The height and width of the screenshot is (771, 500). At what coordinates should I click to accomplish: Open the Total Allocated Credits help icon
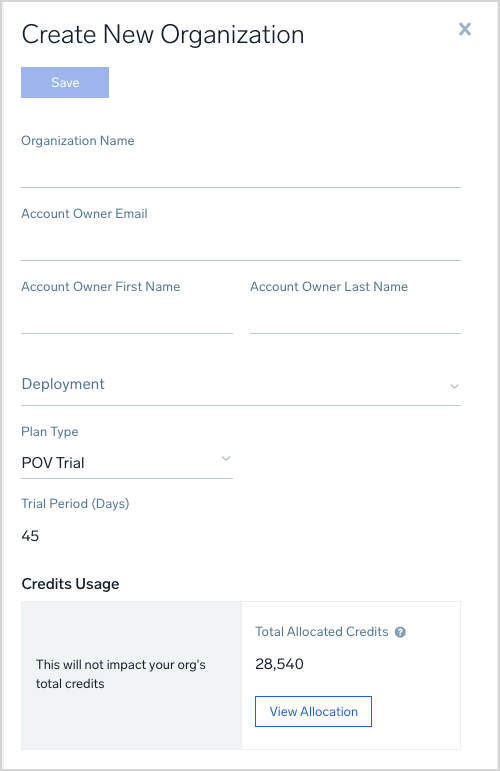[x=400, y=632]
